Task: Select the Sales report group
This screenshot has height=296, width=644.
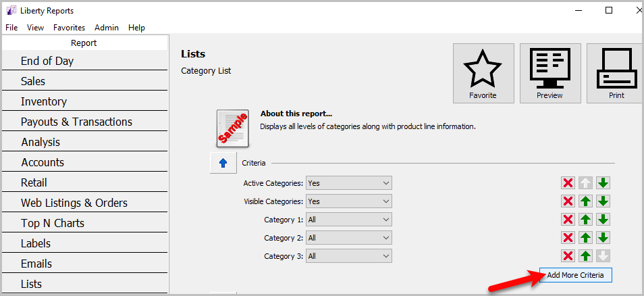Action: point(85,81)
